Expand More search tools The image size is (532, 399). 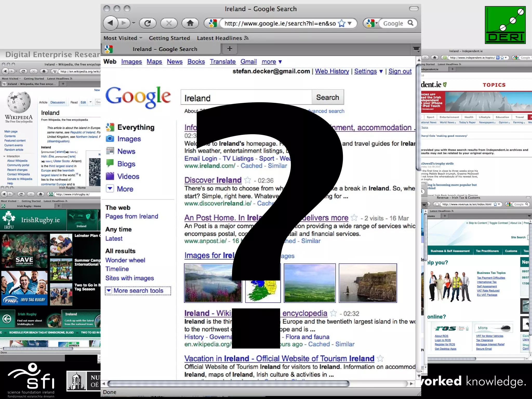click(x=138, y=291)
